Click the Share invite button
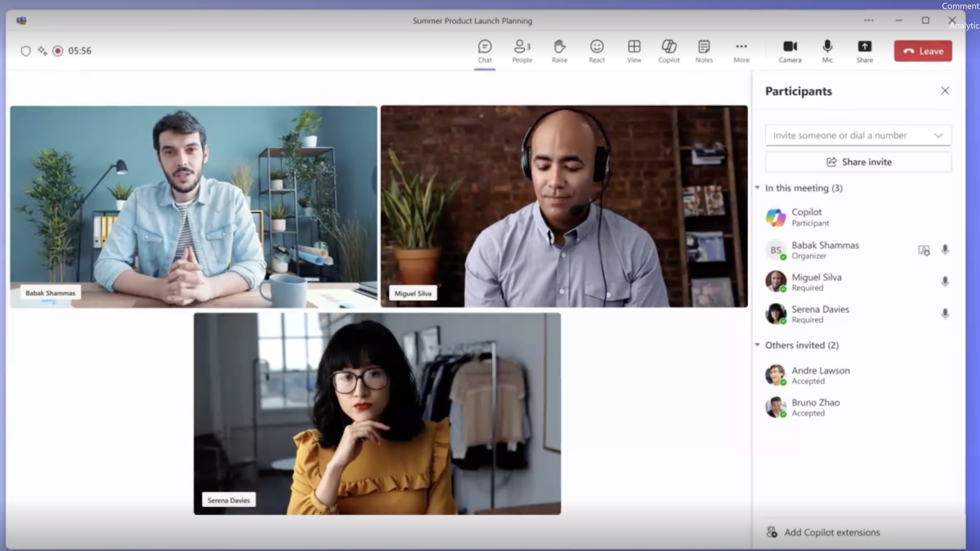The height and width of the screenshot is (551, 980). [x=858, y=162]
